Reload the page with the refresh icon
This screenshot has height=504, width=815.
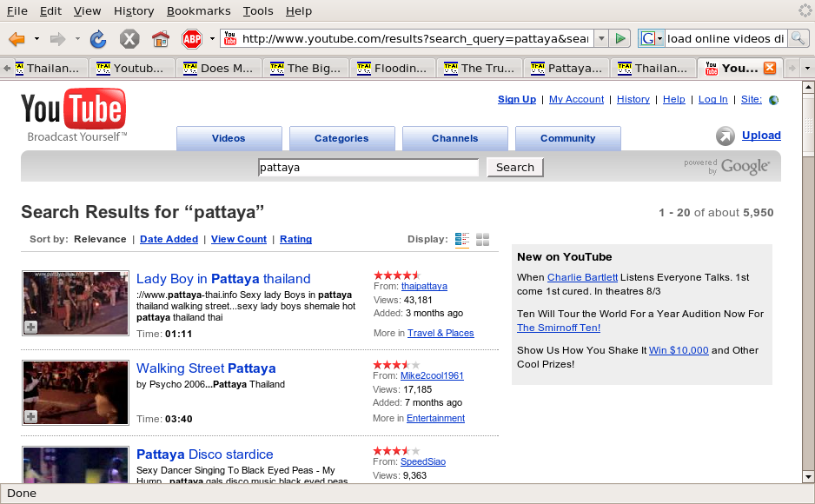97,39
